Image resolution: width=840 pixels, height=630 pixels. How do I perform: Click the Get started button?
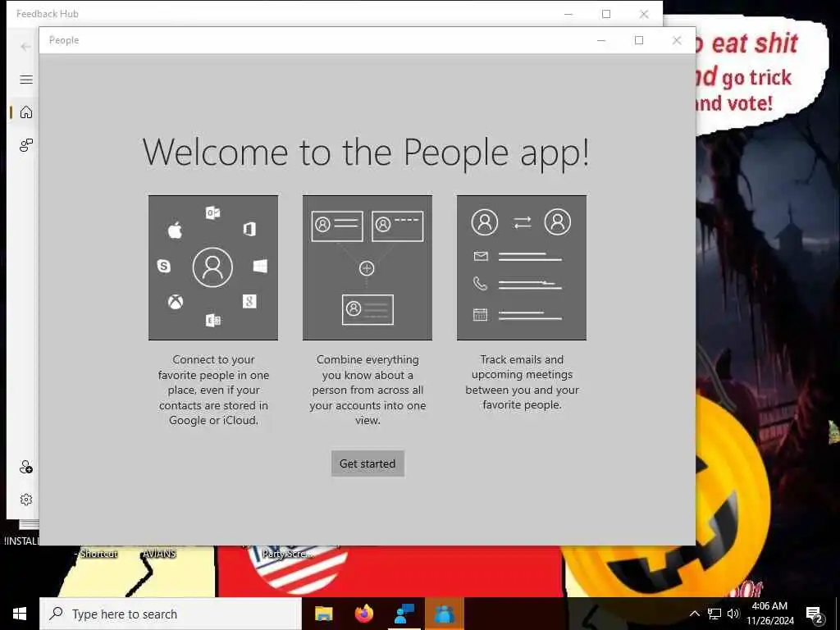coord(367,463)
